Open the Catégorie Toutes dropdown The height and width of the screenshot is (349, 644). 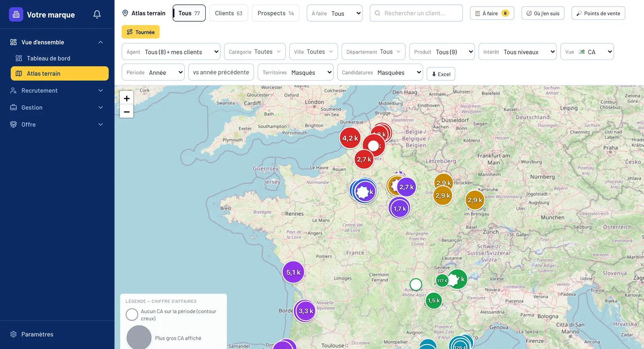(x=255, y=52)
